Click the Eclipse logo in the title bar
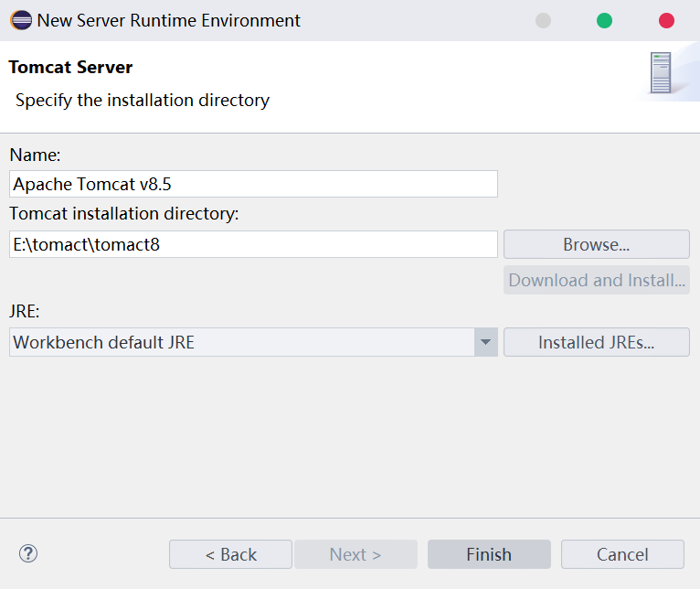700x589 pixels. 21,20
